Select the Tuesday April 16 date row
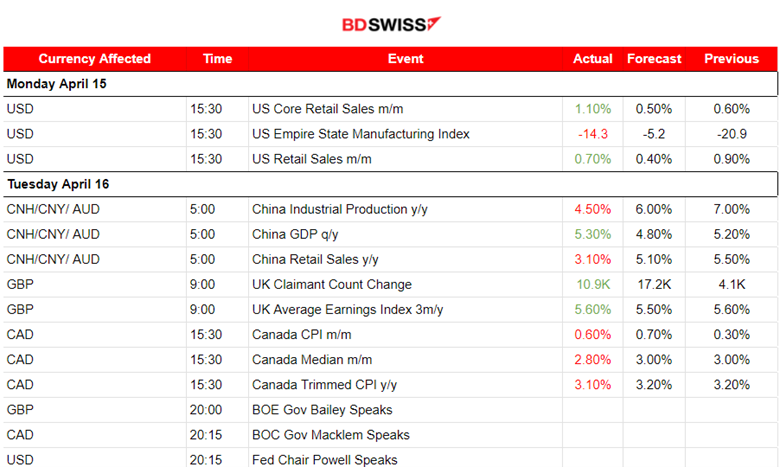Screen dimensions: 780x467 [x=58, y=184]
